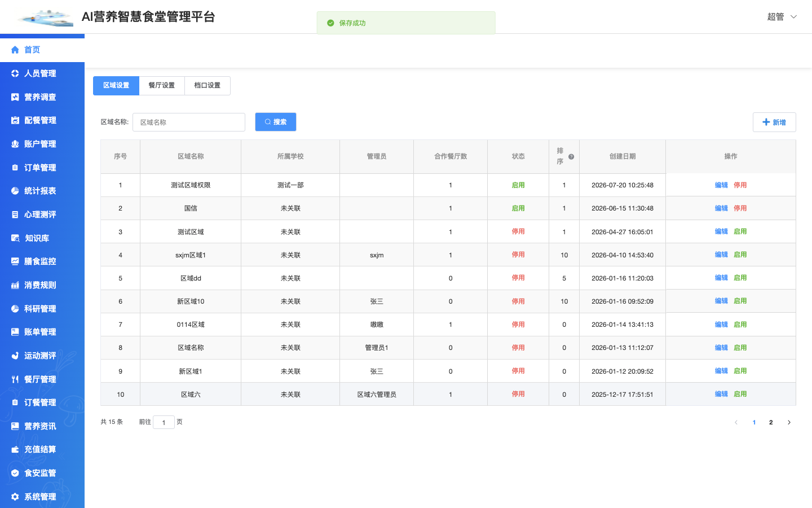
Task: Click the 合作餐厅数 column header
Action: [451, 156]
